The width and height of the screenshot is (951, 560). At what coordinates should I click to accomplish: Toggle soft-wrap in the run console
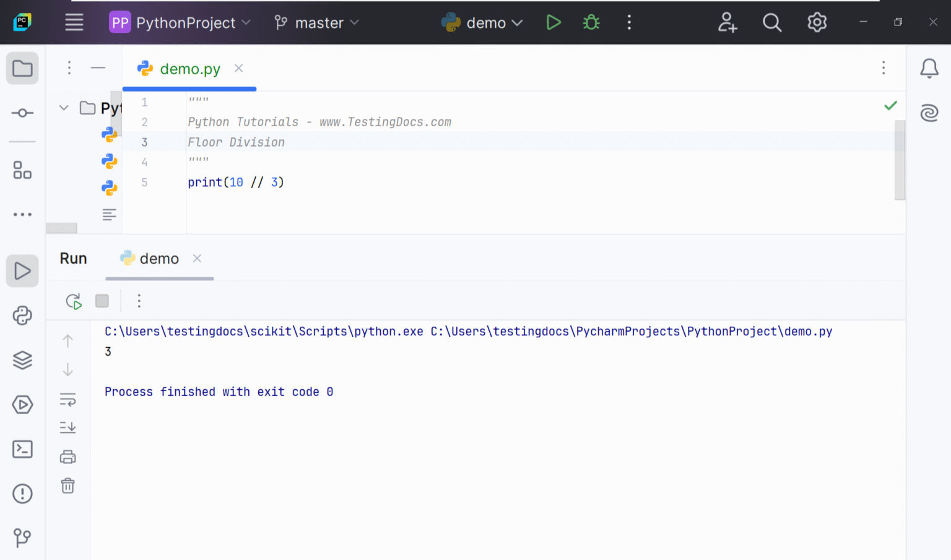[67, 399]
